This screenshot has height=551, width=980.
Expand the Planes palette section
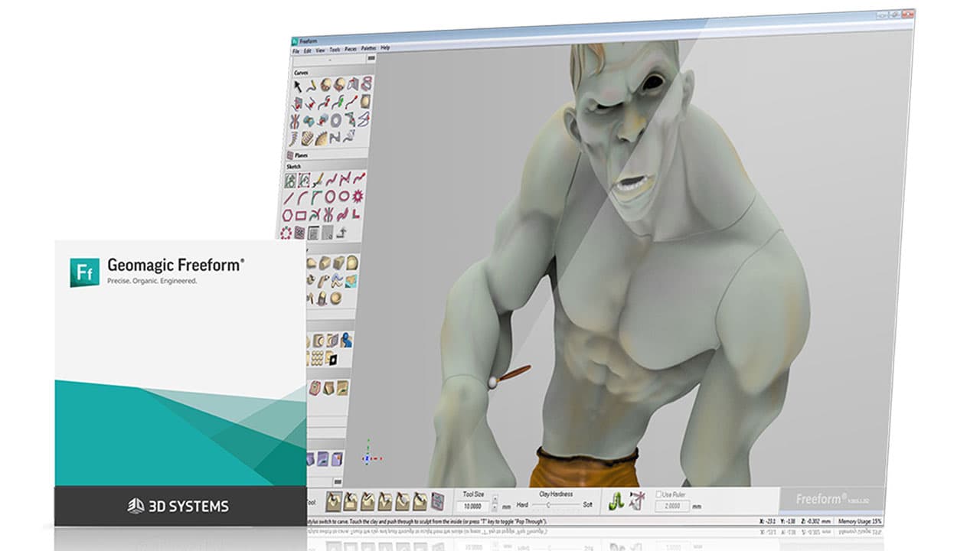coord(300,153)
